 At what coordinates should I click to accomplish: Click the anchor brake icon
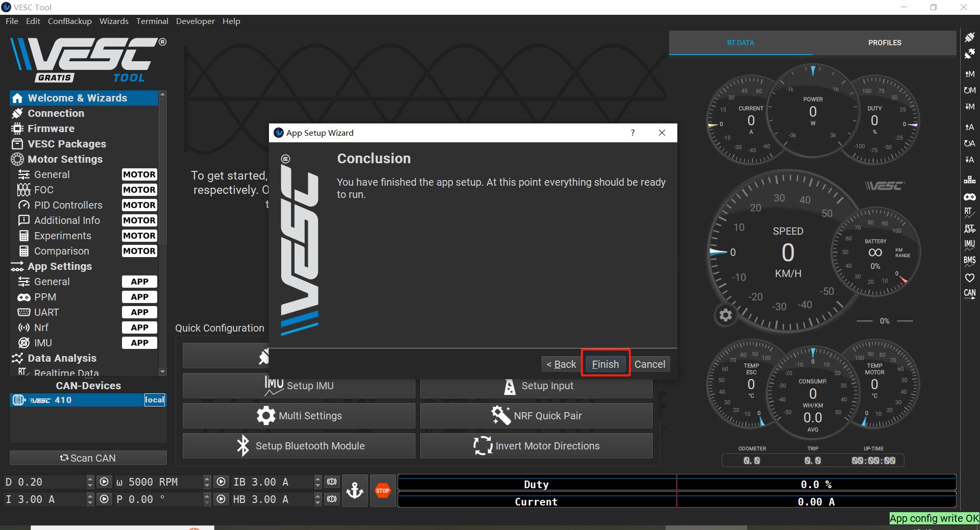coord(355,491)
